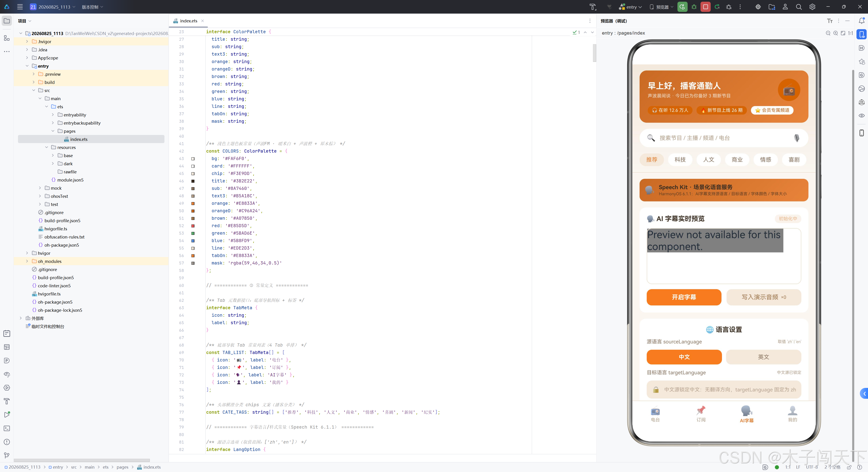
Task: Toggle the previewer inspector eye icon
Action: coord(862,116)
